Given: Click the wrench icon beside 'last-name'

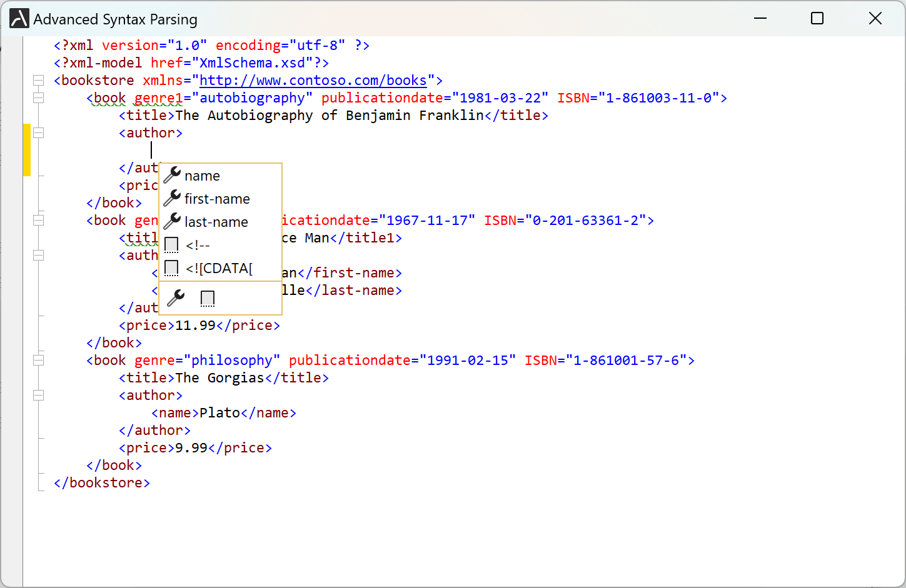Looking at the screenshot, I should click(x=172, y=221).
